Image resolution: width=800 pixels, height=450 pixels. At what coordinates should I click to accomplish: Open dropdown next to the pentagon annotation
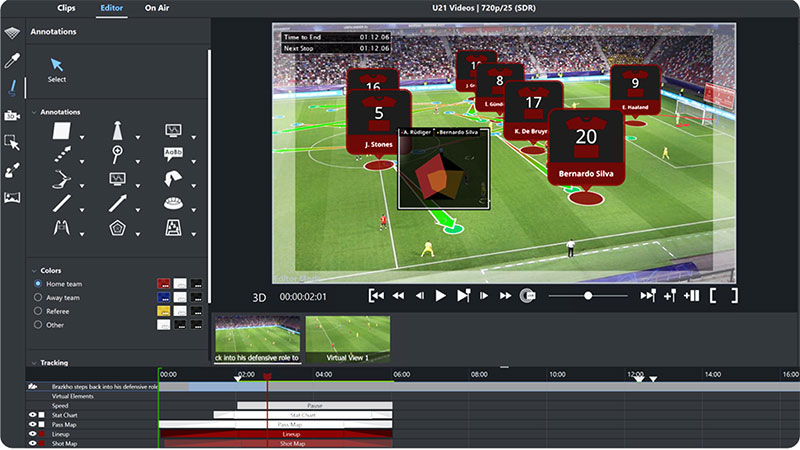coord(137,235)
